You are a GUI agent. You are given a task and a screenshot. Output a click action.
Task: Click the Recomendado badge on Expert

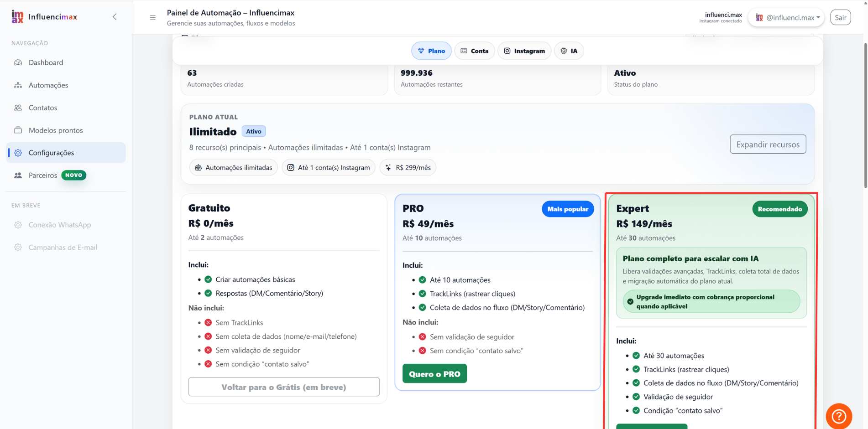click(x=780, y=209)
